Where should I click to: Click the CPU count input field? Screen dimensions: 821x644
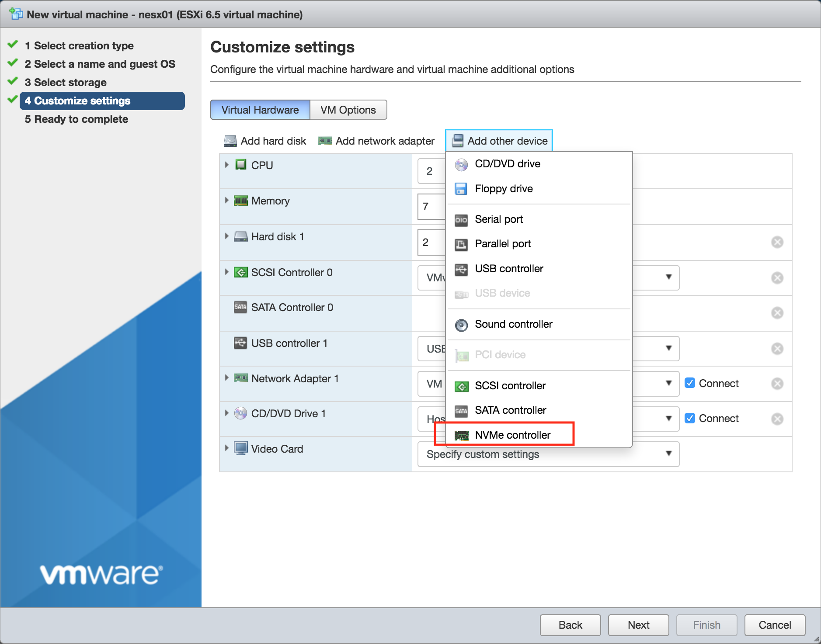coord(432,171)
